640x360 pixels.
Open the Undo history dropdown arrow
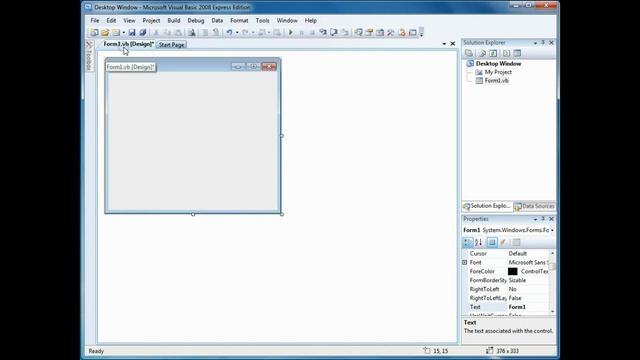[x=237, y=32]
